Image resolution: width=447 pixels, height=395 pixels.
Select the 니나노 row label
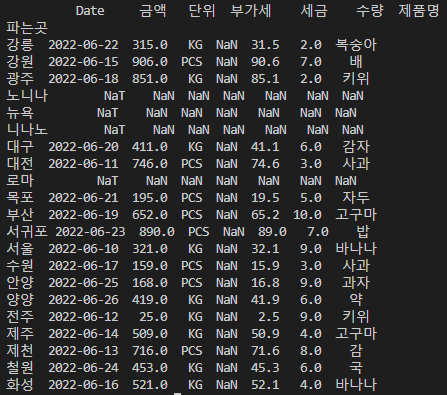coord(27,130)
